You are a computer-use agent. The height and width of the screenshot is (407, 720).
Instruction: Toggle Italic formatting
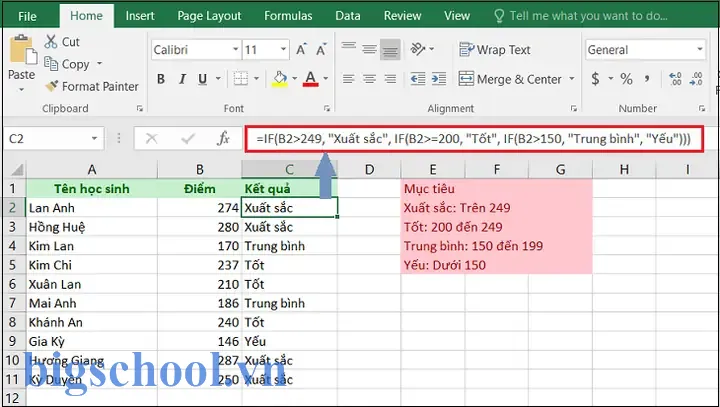[182, 79]
